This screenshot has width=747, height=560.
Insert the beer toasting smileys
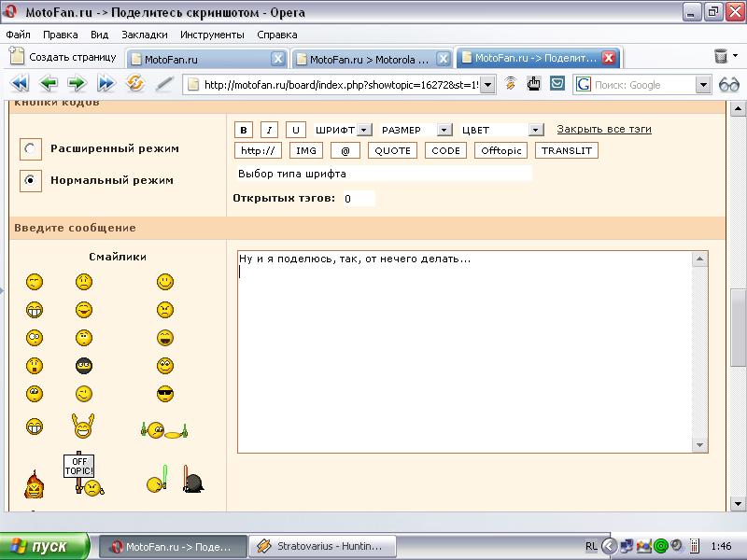coord(164,430)
